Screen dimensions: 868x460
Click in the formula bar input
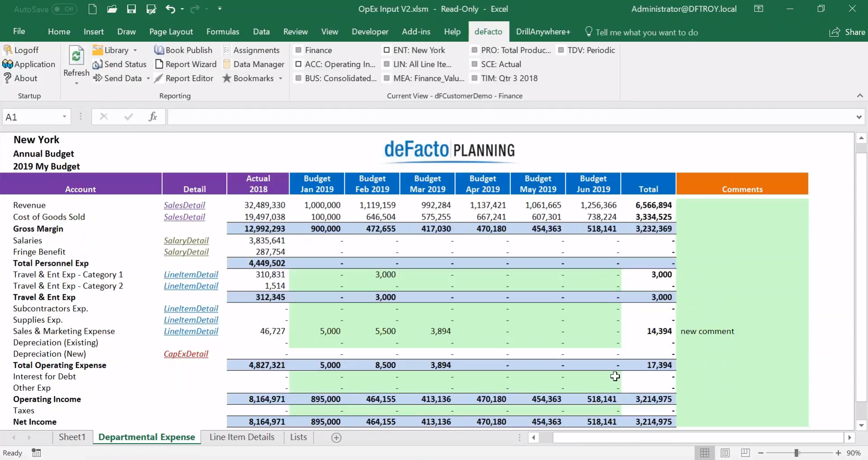pyautogui.click(x=511, y=117)
